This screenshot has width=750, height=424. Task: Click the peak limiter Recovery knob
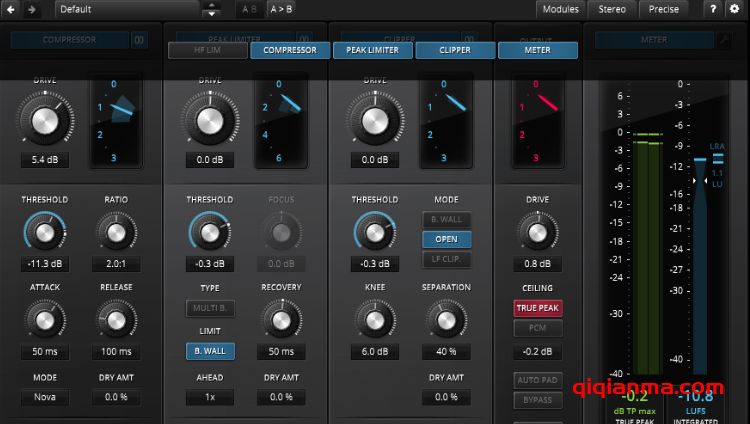tap(280, 320)
